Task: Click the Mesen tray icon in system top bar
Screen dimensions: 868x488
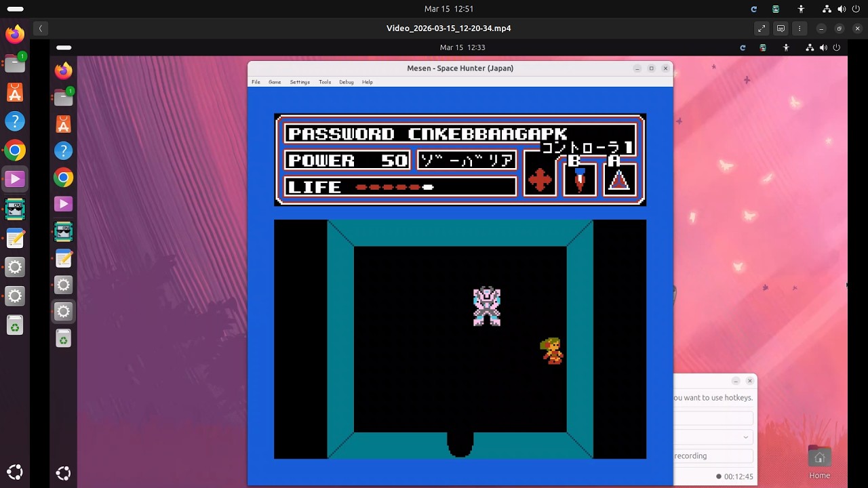Action: point(776,9)
